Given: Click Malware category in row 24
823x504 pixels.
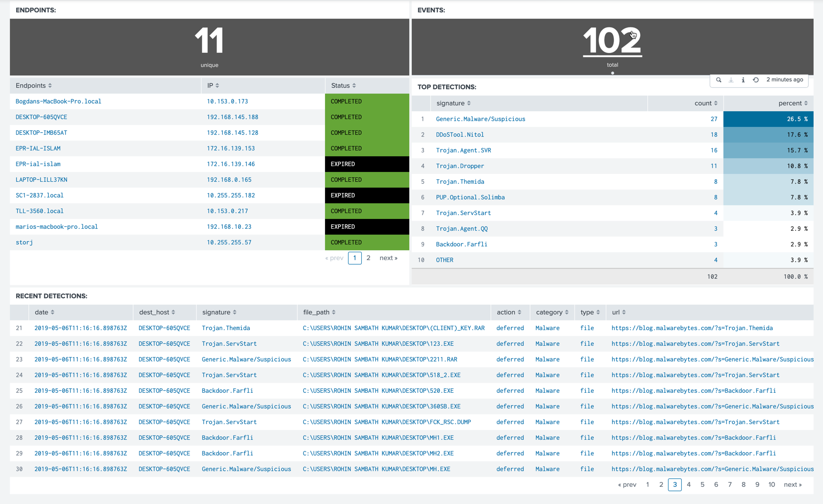Looking at the screenshot, I should [548, 375].
